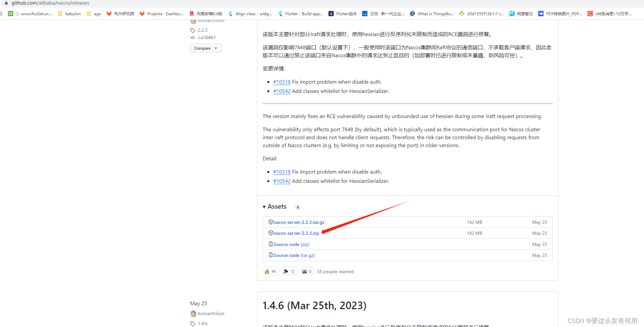
Task: Open issue #10542 under the English Detail section
Action: point(282,181)
